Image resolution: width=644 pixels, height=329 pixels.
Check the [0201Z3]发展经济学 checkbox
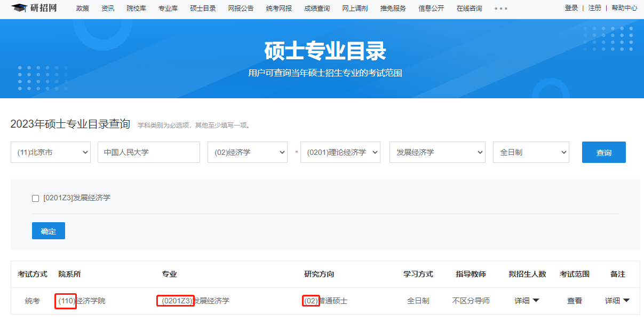pos(36,198)
